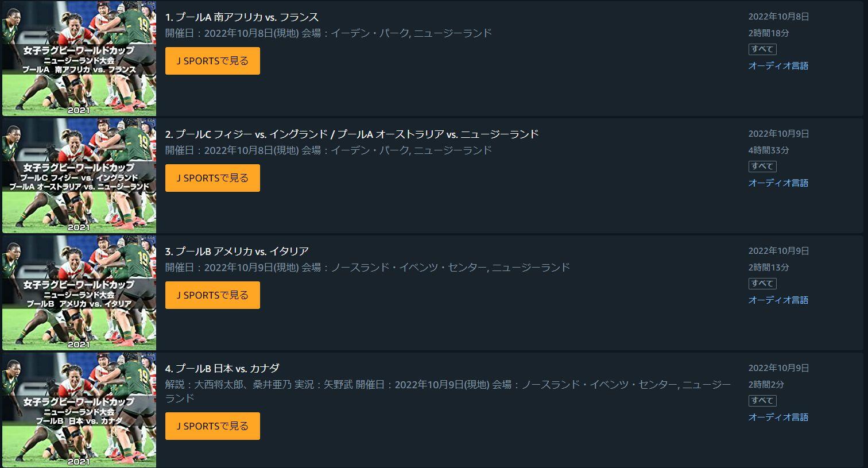The image size is (868, 468).
Task: Select title '1. プールA 南アフリカ vs. フランス'
Action: point(242,17)
